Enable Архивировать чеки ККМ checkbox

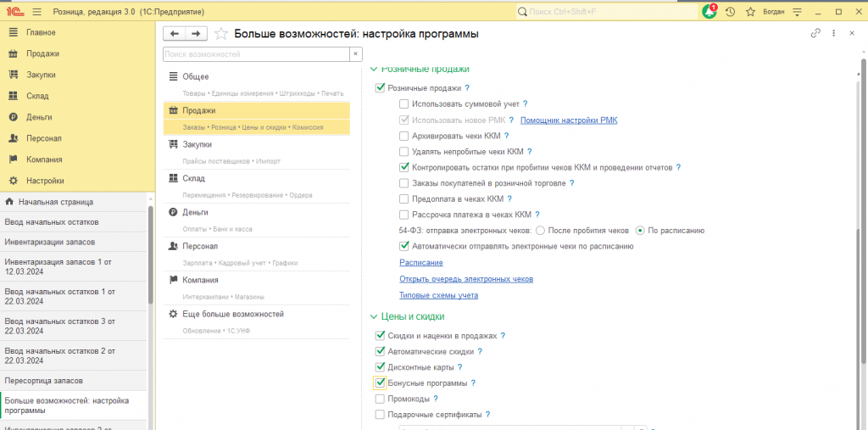pos(403,136)
